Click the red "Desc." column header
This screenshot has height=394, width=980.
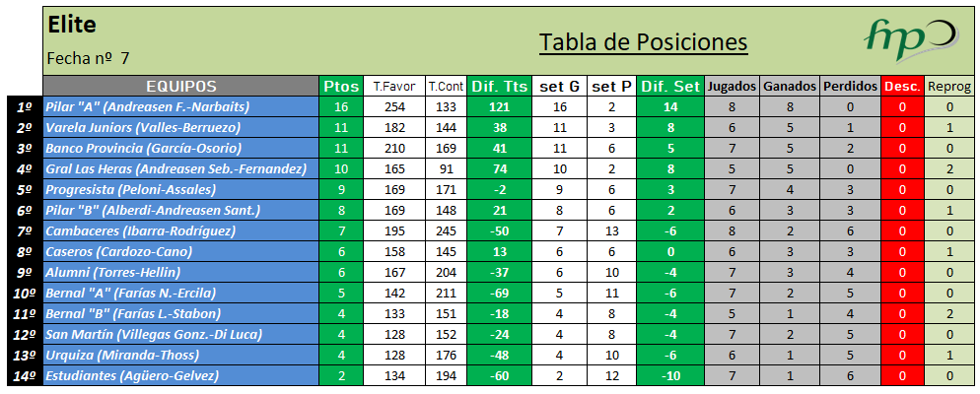(902, 87)
